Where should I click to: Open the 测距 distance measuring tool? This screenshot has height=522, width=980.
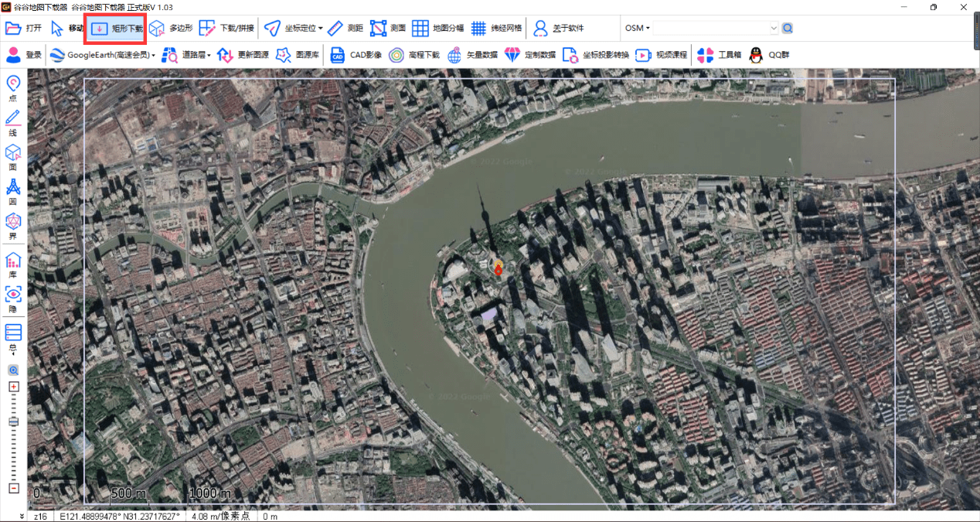tap(345, 29)
